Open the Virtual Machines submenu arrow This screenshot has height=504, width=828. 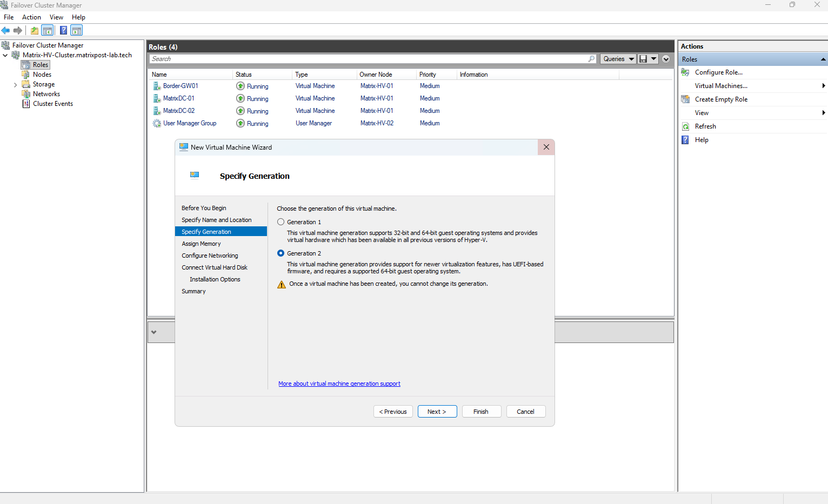pos(823,86)
